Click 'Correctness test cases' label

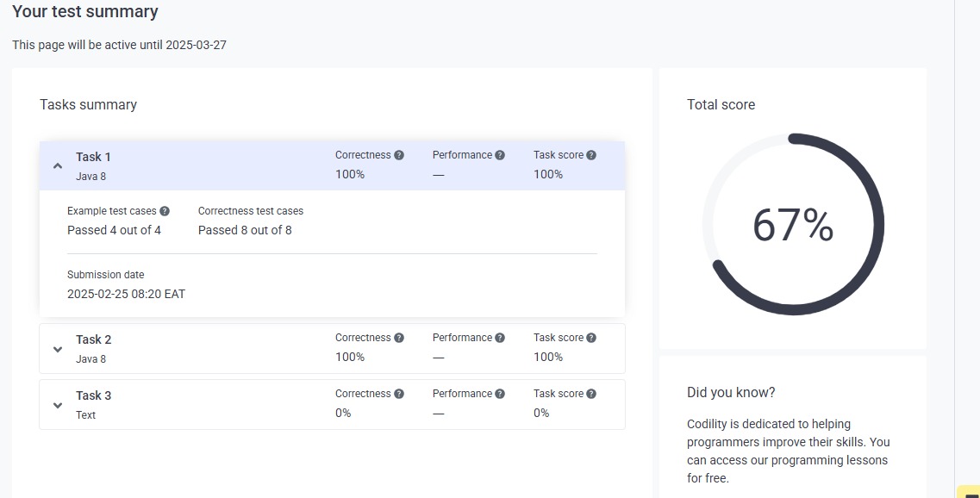pyautogui.click(x=251, y=211)
